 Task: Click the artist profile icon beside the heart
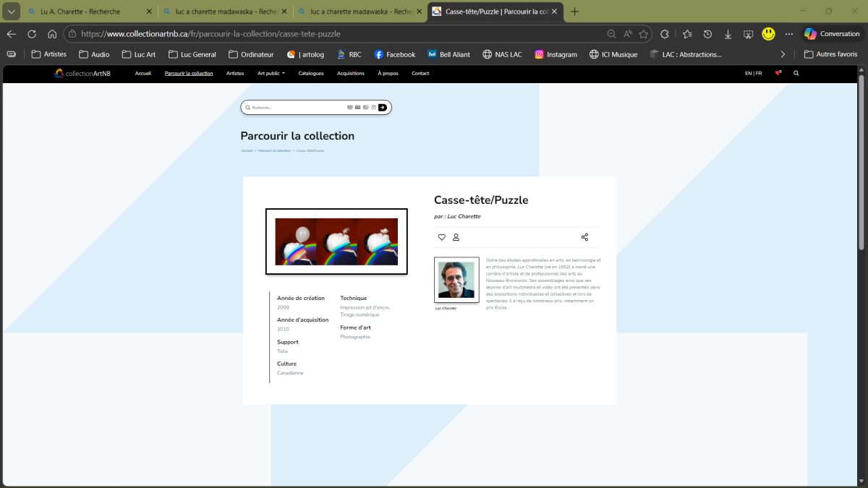[456, 237]
